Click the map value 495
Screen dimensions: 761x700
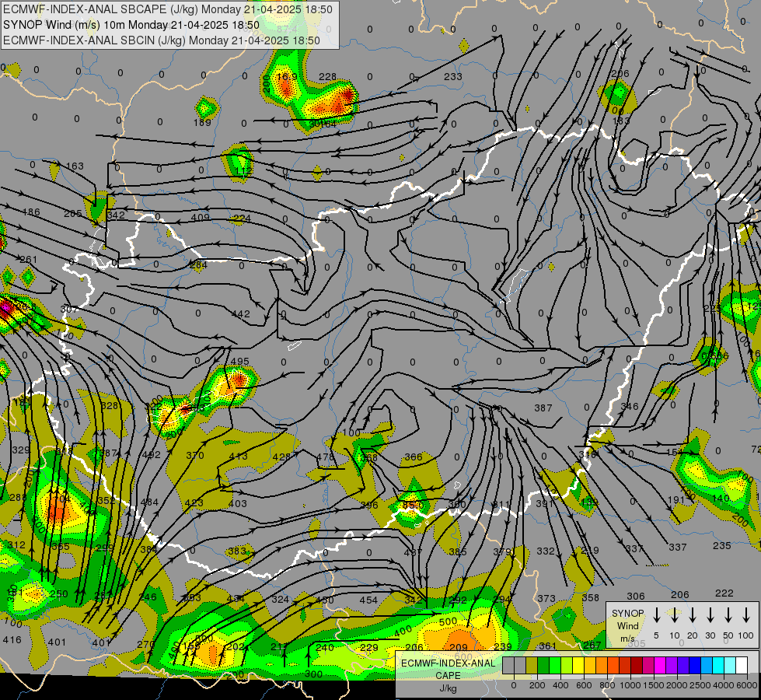[239, 361]
